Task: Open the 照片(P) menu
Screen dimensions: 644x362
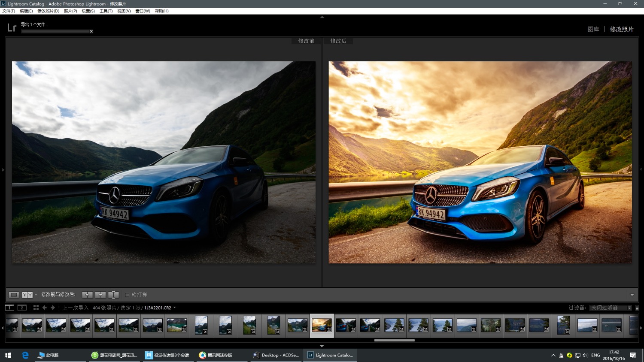Action: coord(70,11)
